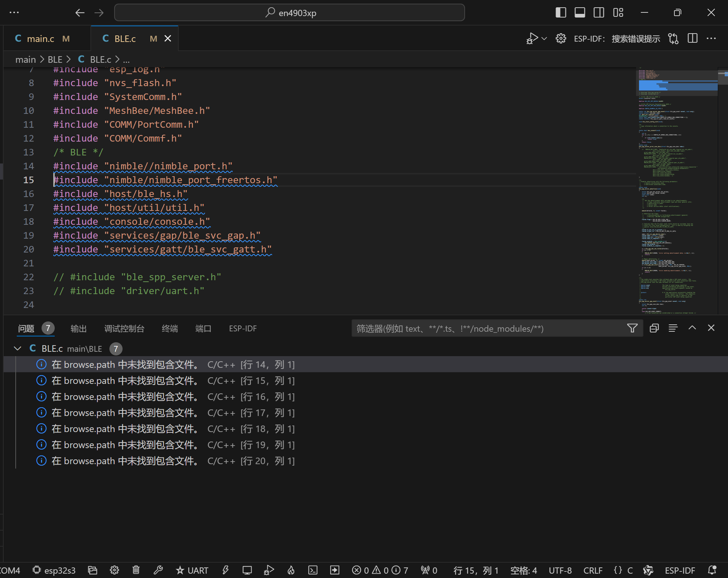Open the 输出 panel tab

[x=78, y=328]
